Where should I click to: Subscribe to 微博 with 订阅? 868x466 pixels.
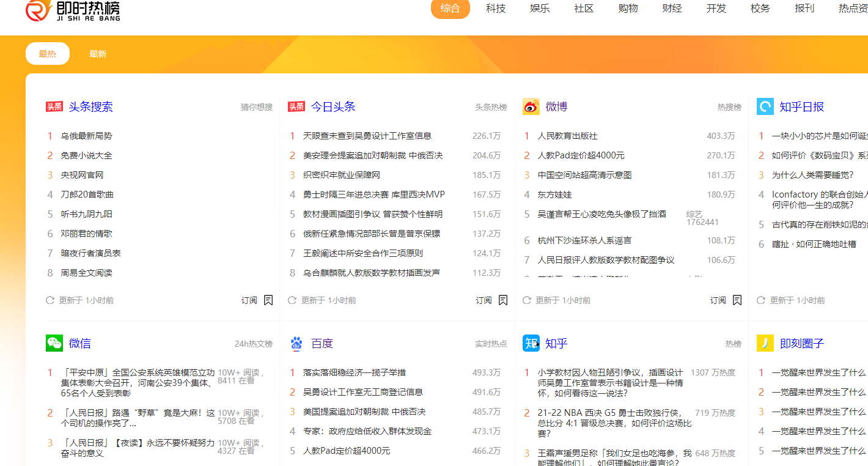(x=718, y=300)
